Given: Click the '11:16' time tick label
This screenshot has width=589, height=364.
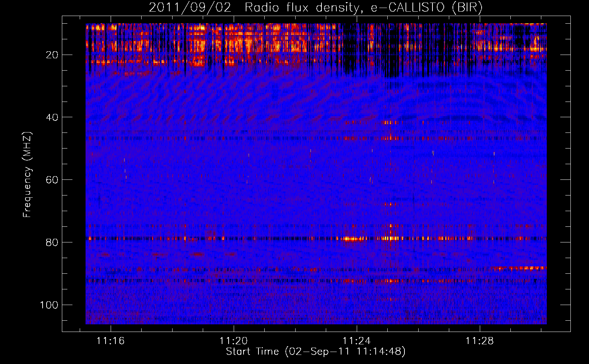Looking at the screenshot, I should (110, 341).
